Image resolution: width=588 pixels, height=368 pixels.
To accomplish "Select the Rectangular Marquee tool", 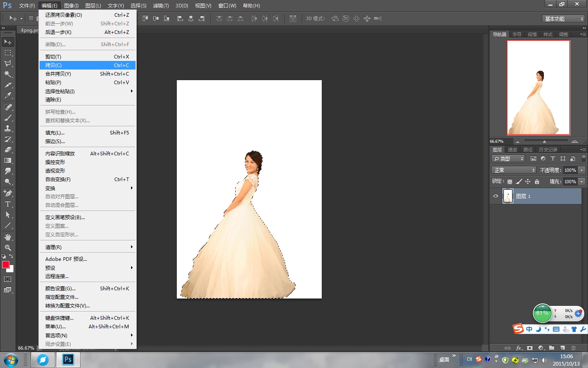I will 8,53.
